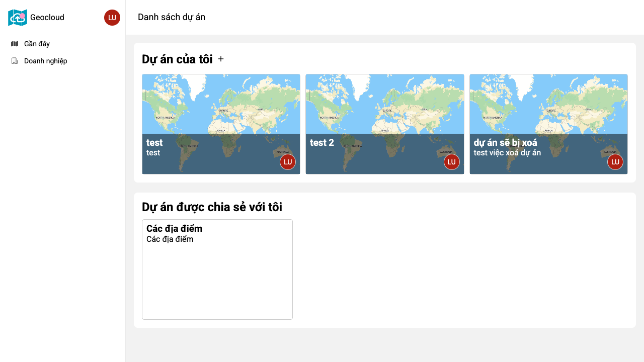
Task: Click the Geocloud logo icon
Action: tap(17, 17)
